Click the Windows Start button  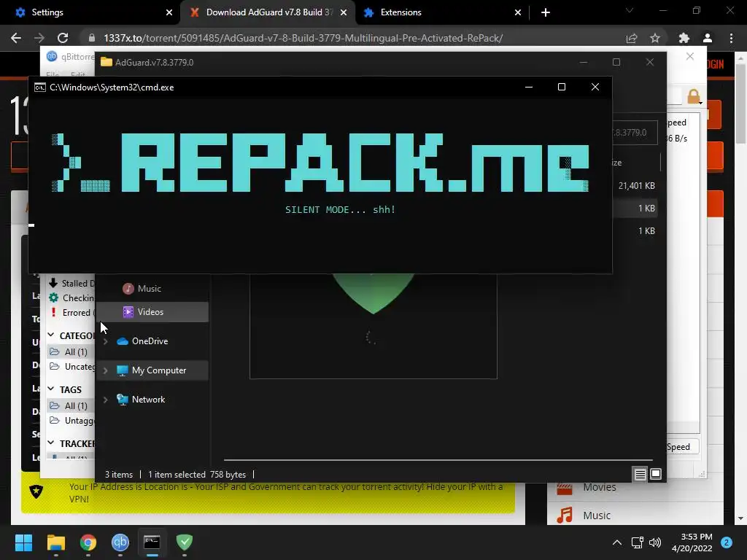(x=23, y=542)
